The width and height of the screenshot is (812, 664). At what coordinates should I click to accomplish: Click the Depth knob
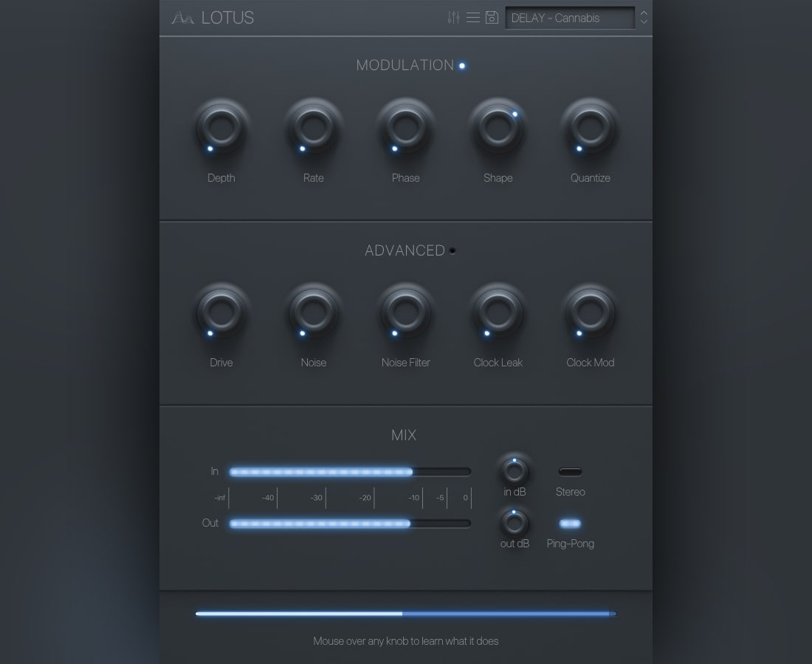[221, 129]
